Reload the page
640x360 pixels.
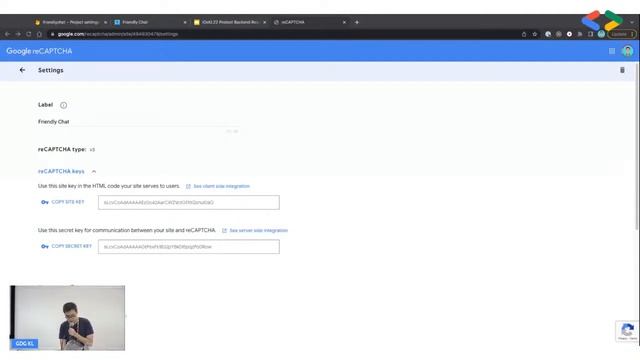29,34
